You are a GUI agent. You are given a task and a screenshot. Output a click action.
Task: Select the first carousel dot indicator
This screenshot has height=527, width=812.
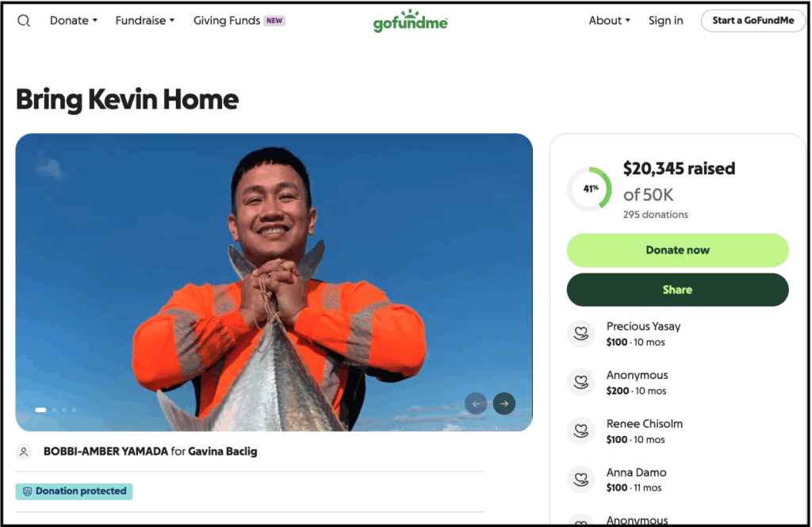tap(40, 410)
